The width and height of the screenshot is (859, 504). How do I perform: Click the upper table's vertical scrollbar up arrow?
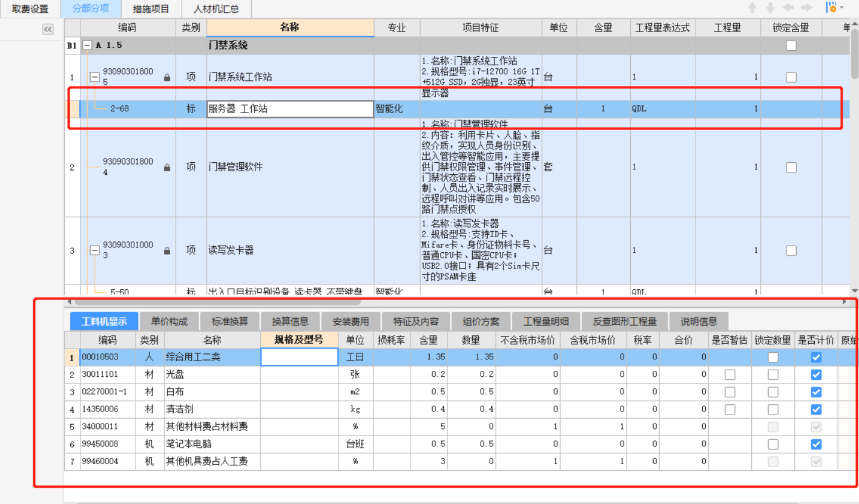(854, 24)
